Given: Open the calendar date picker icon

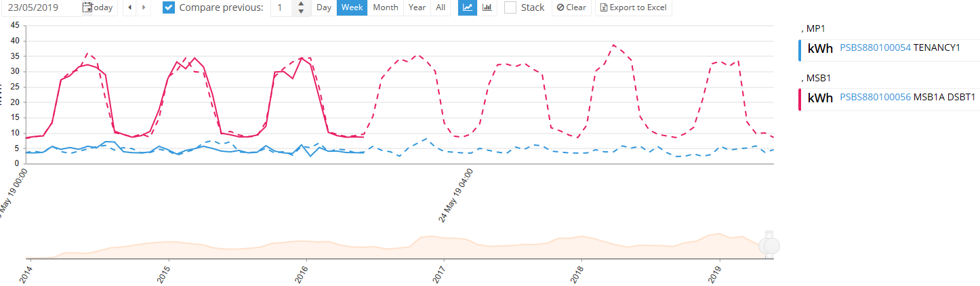Looking at the screenshot, I should pyautogui.click(x=87, y=7).
